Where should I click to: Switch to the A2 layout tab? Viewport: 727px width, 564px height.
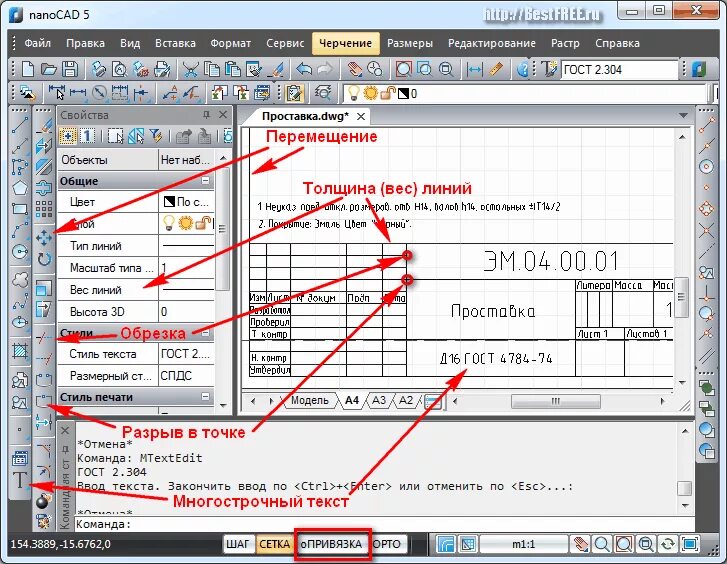coord(406,400)
